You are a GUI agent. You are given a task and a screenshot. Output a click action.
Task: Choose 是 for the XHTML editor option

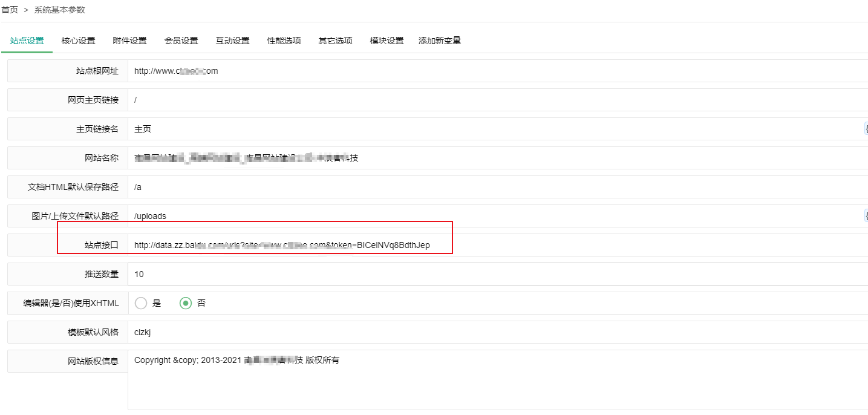[142, 303]
